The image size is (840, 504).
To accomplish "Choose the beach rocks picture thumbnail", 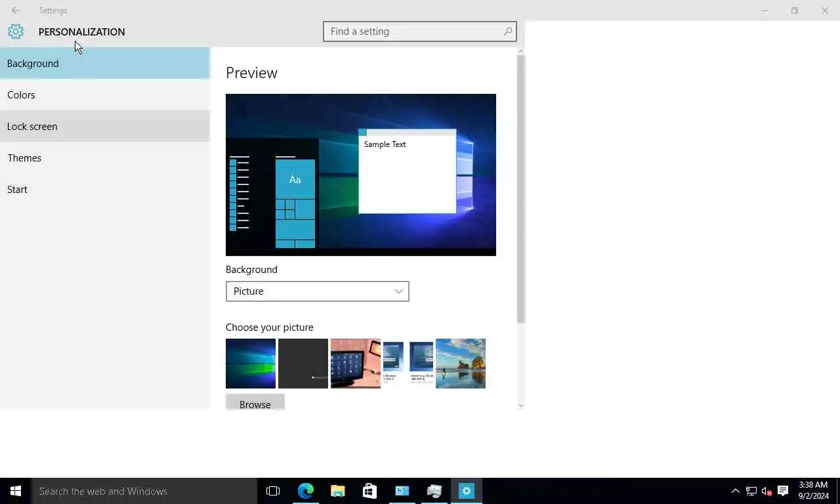I will 461,364.
